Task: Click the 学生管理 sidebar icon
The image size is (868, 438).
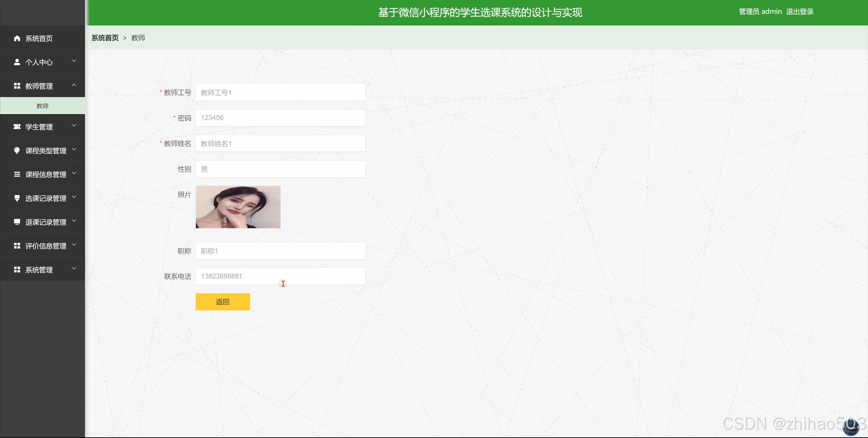Action: pyautogui.click(x=17, y=127)
